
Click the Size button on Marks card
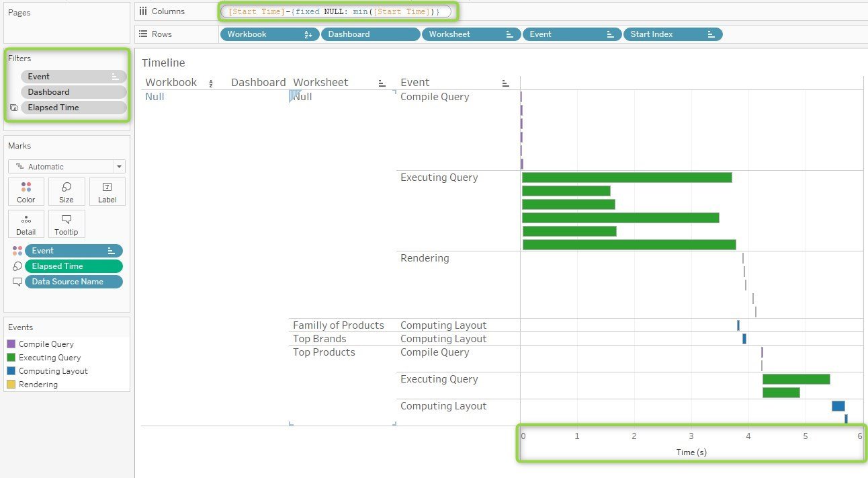pos(67,192)
